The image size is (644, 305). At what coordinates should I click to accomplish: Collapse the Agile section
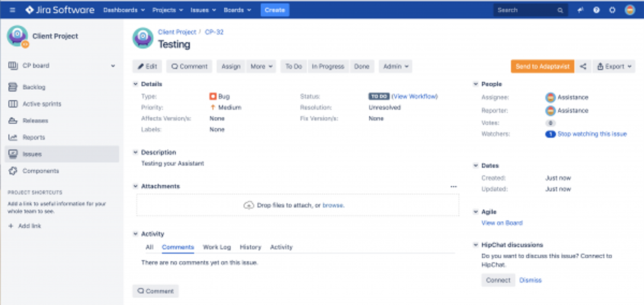476,212
